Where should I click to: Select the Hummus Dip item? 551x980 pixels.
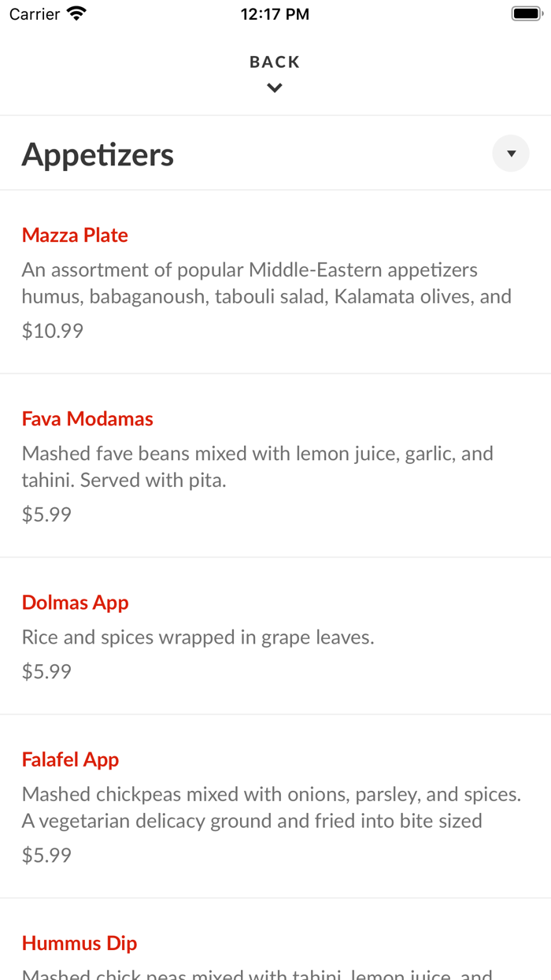point(79,942)
